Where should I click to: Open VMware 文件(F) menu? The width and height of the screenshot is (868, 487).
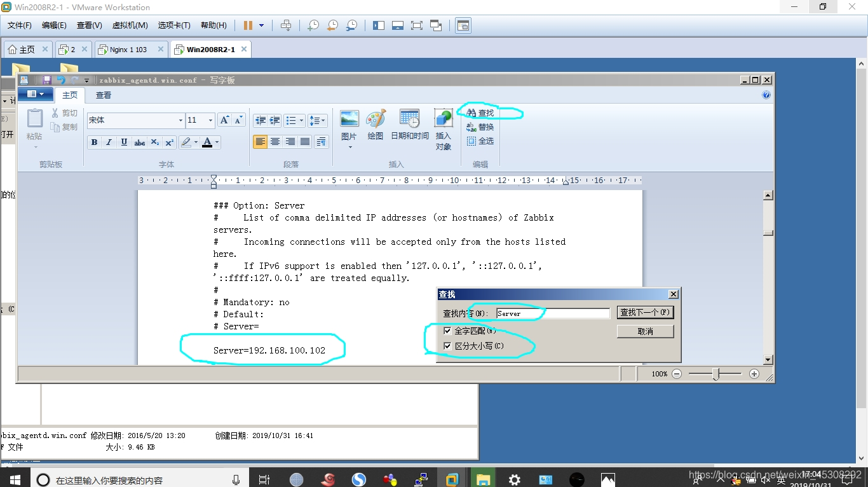(x=20, y=25)
